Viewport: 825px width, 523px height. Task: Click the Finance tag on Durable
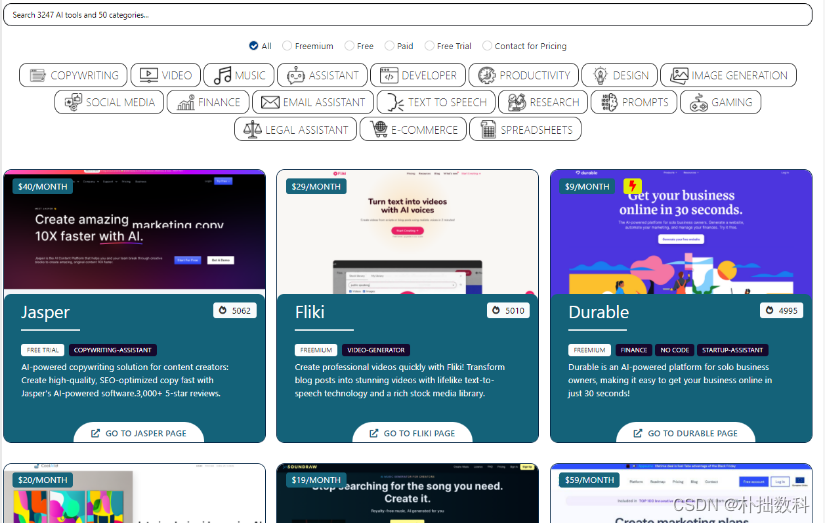click(x=633, y=350)
